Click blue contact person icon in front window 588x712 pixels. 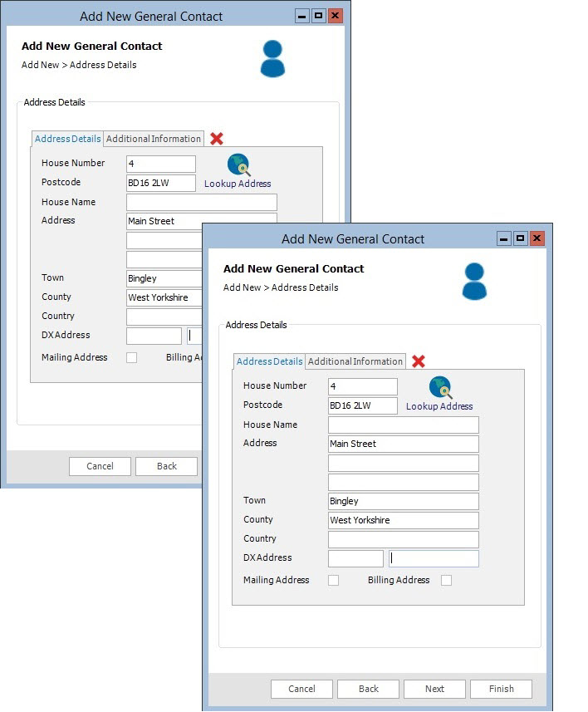[474, 281]
